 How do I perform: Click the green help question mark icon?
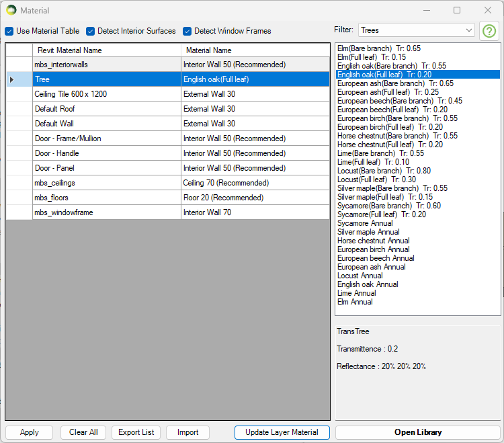(489, 31)
